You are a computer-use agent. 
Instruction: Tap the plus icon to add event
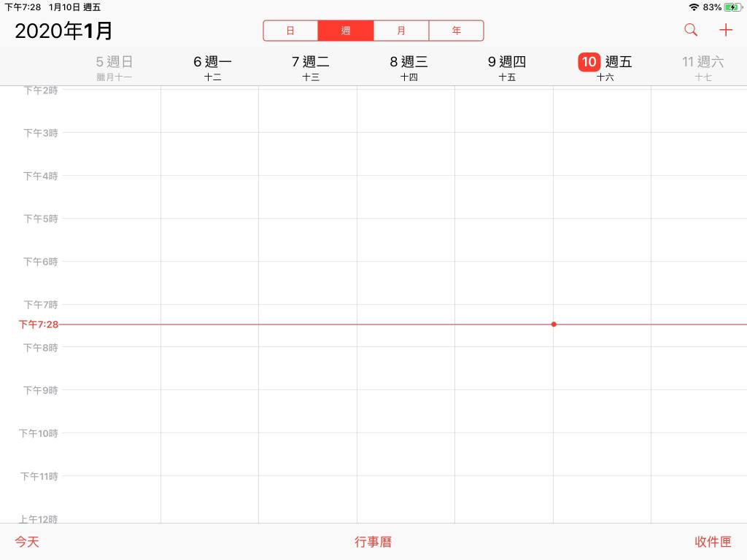click(725, 30)
